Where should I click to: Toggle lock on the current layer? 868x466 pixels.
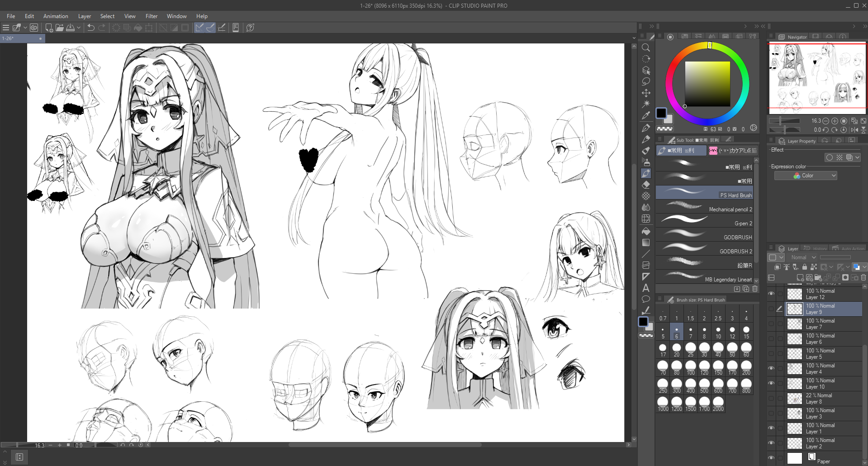[805, 267]
